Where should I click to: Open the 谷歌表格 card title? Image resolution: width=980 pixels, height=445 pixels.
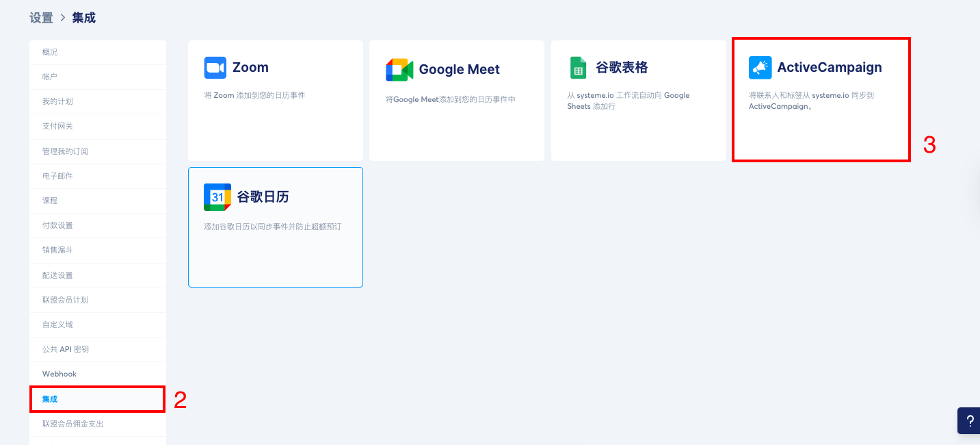[x=622, y=68]
